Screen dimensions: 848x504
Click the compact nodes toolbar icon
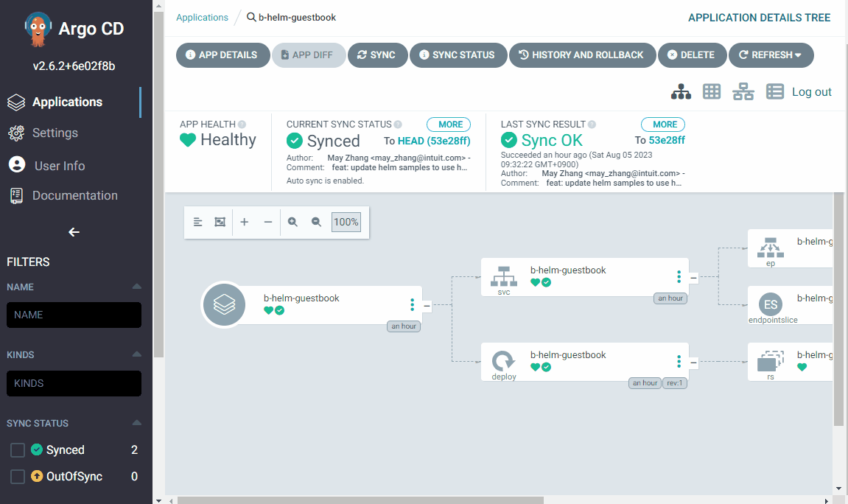[198, 223]
